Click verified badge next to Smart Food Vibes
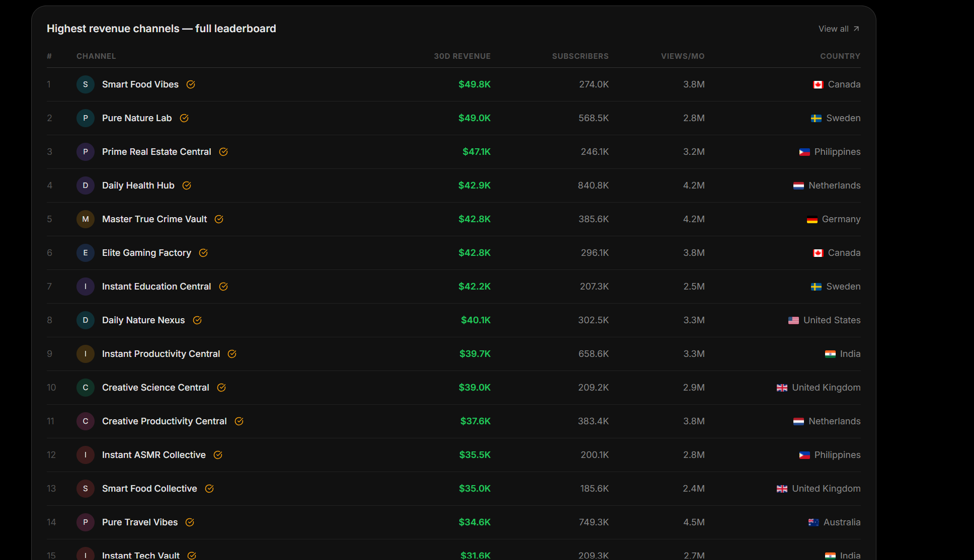This screenshot has width=974, height=560. [x=191, y=84]
